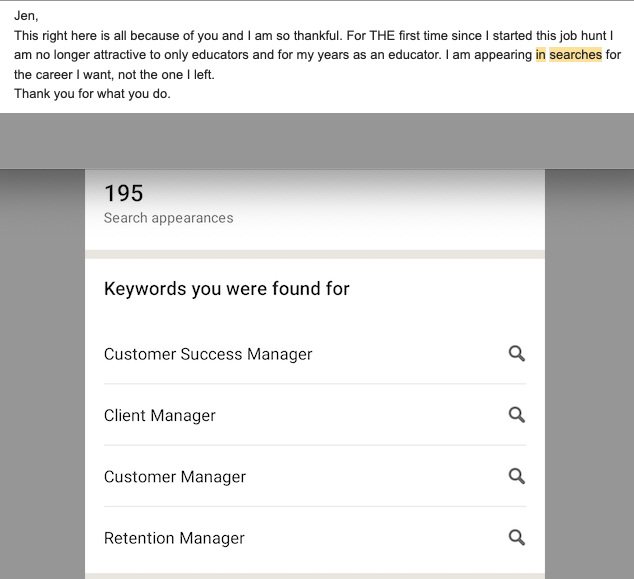Select the Search appearances label
Screen dimensions: 634x579
(168, 218)
